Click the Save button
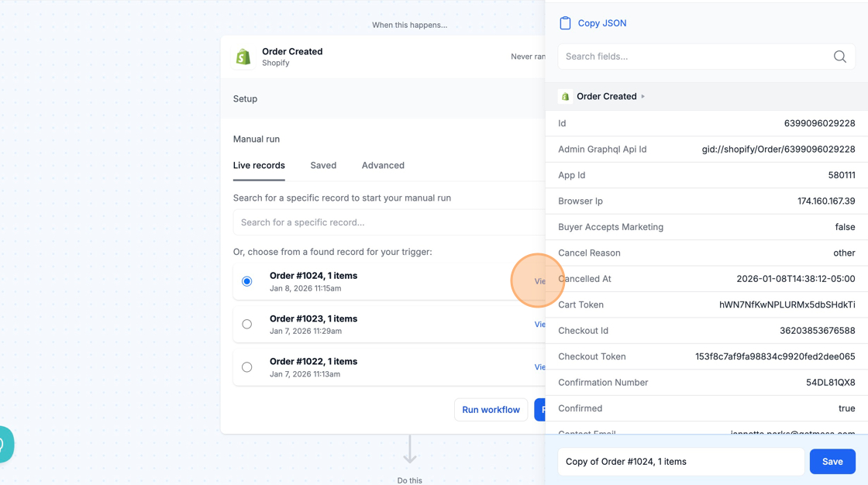The image size is (868, 485). tap(832, 462)
